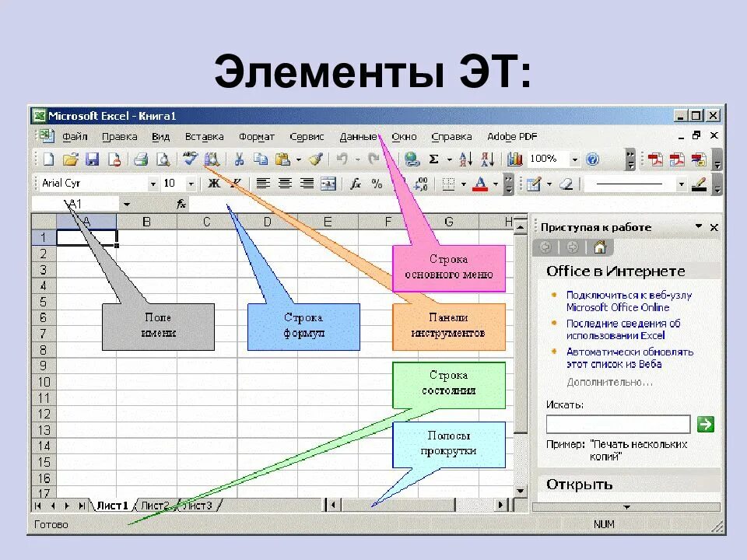Screen dimensions: 747x560
Task: Open the 100% zoom dropdown
Action: point(575,159)
